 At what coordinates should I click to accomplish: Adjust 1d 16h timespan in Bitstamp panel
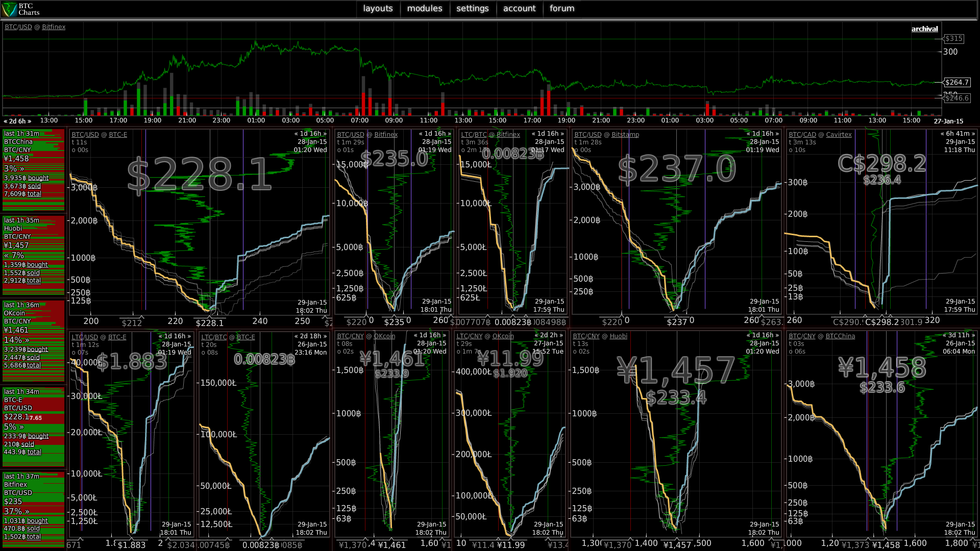click(x=763, y=134)
